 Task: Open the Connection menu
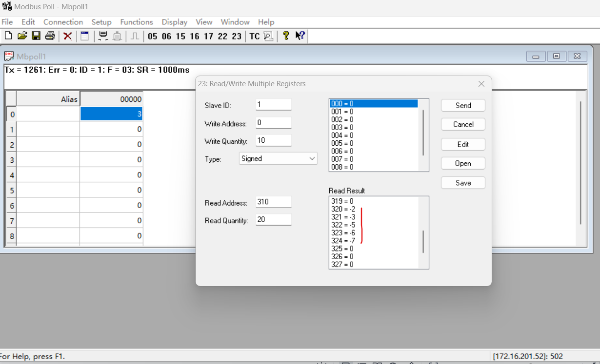(63, 22)
